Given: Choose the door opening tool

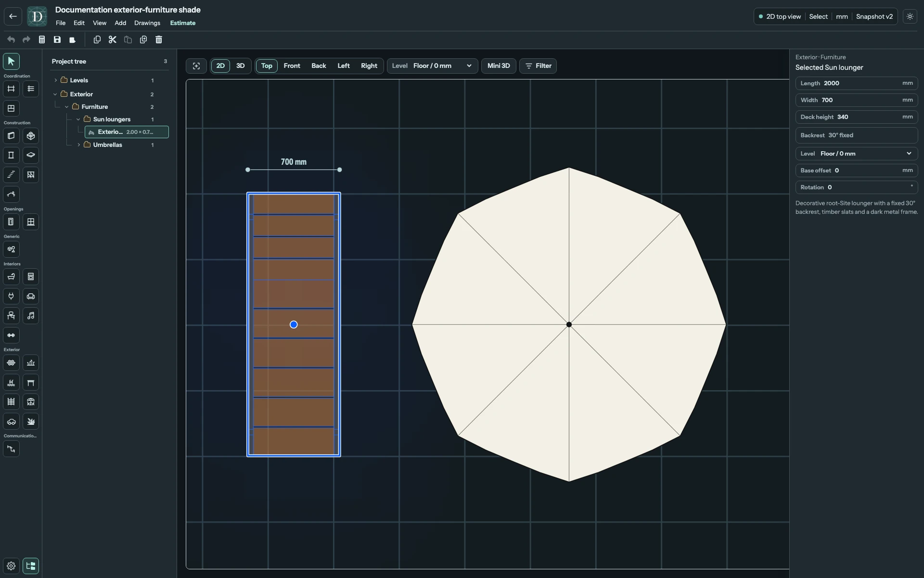Looking at the screenshot, I should pos(11,222).
